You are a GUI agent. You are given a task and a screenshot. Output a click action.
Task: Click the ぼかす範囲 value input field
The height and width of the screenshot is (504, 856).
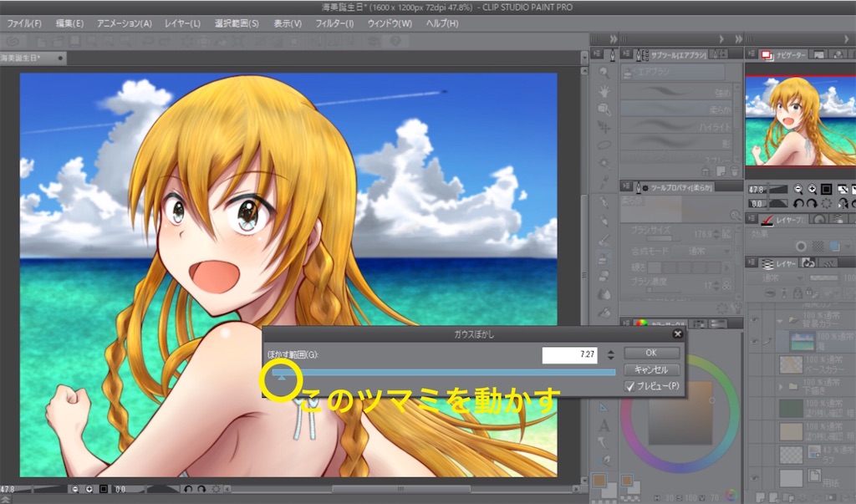568,354
